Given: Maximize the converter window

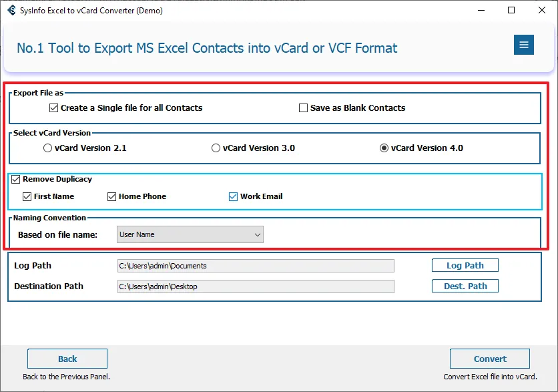Looking at the screenshot, I should [x=511, y=10].
